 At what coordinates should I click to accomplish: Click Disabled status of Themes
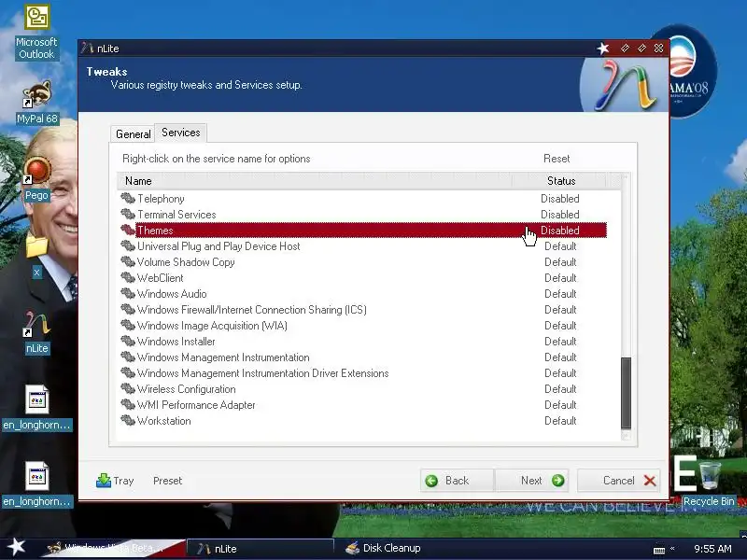pyautogui.click(x=559, y=230)
